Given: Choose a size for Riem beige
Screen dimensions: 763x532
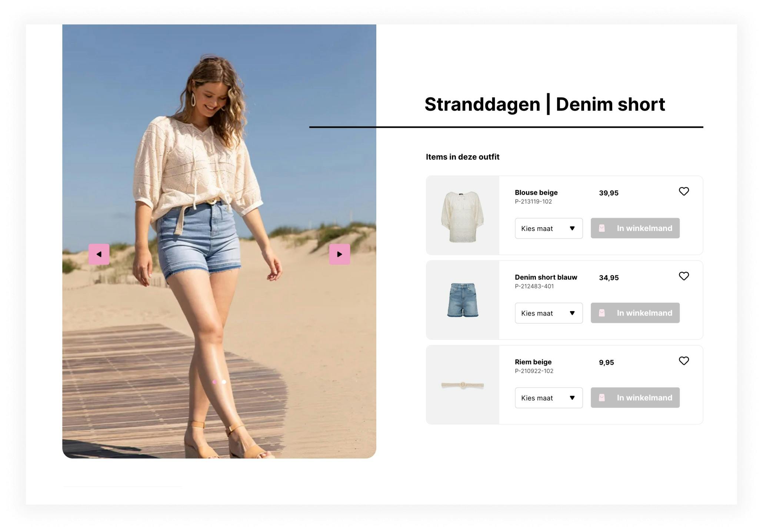Looking at the screenshot, I should tap(549, 398).
